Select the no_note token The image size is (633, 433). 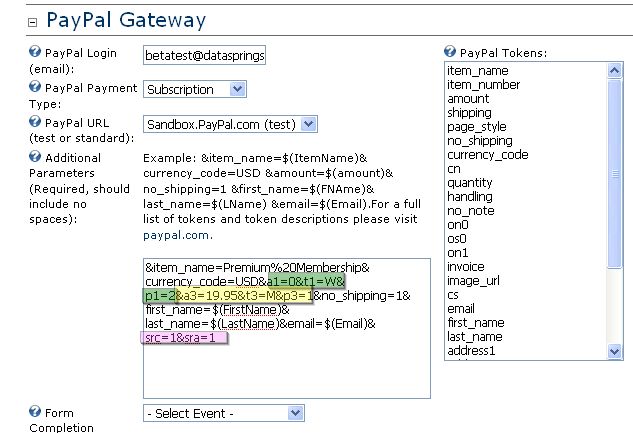[471, 211]
